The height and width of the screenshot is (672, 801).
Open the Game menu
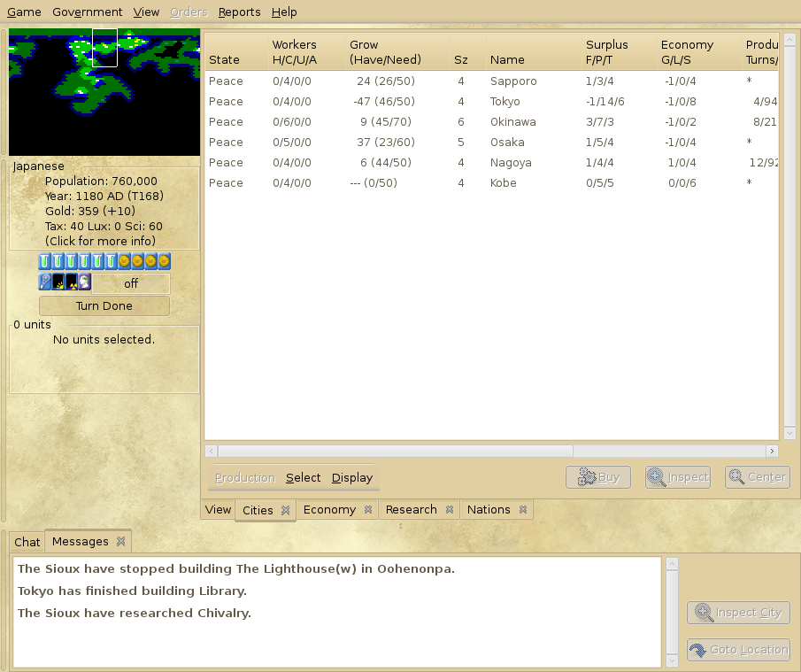coord(24,12)
